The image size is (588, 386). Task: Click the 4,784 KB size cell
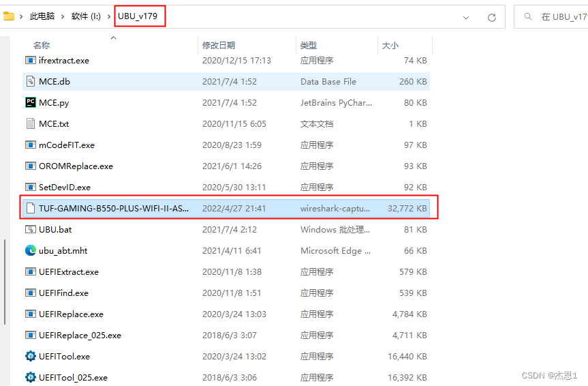coord(409,314)
